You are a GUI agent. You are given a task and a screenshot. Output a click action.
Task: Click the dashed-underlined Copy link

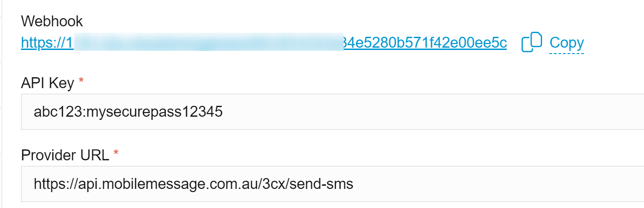pos(567,43)
